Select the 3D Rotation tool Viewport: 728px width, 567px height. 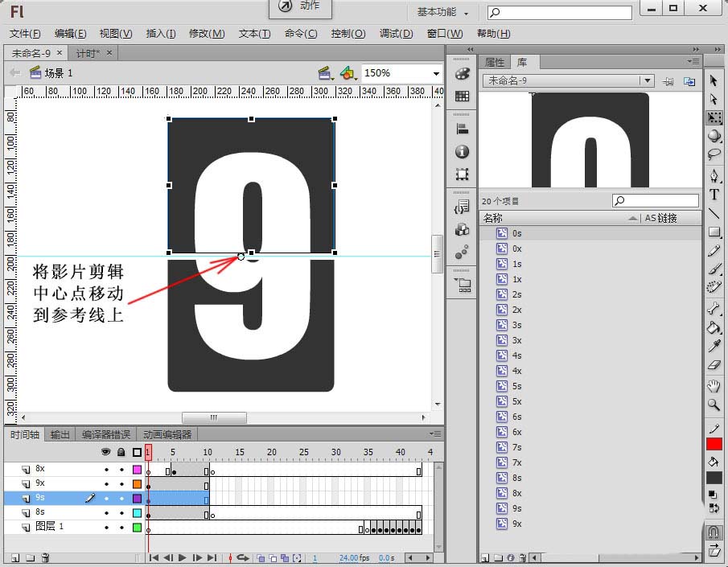click(x=714, y=136)
